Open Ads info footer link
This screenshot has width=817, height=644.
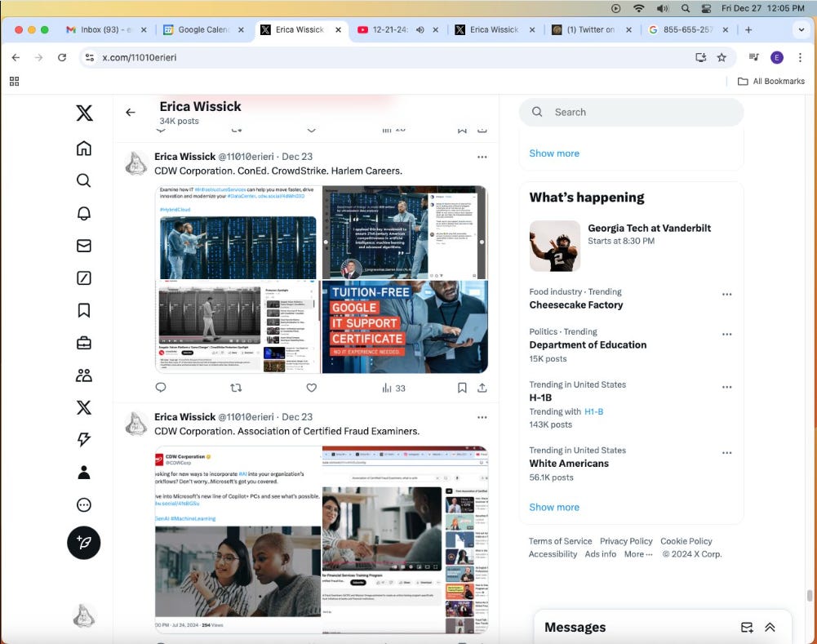600,554
